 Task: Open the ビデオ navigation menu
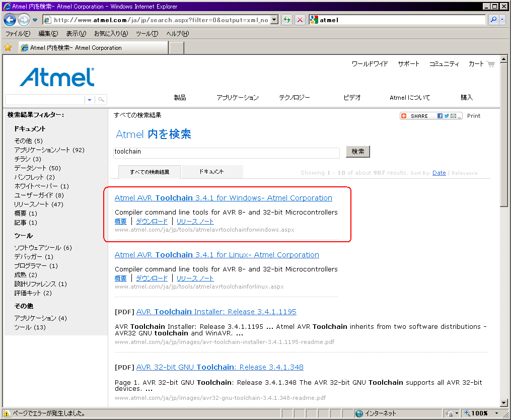352,98
